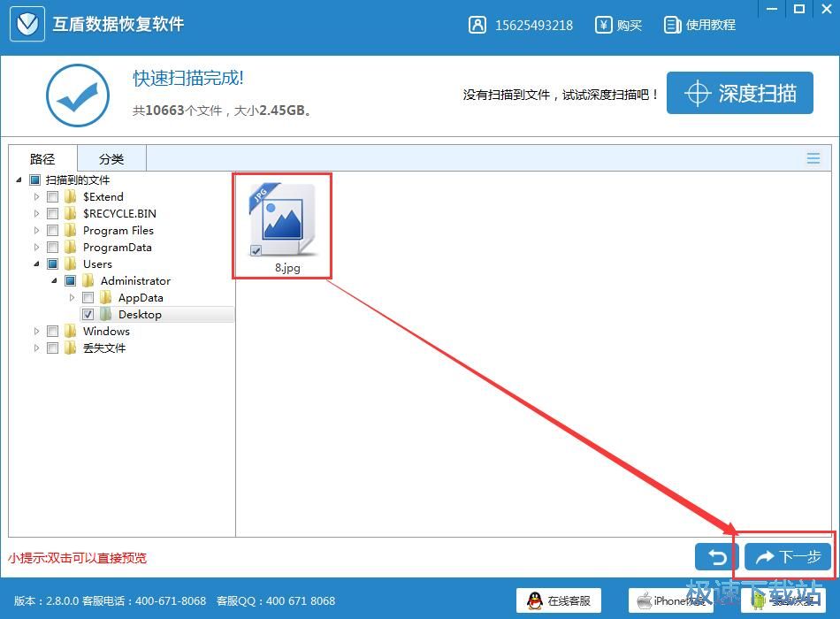Select the AppData folder icon
The image size is (840, 619).
105,297
